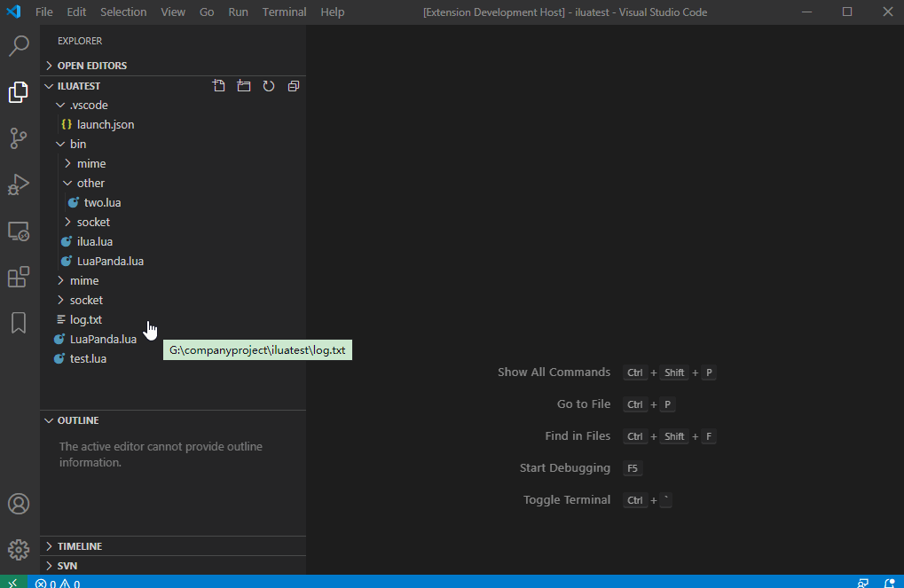Open the Manage gear icon

pyautogui.click(x=19, y=550)
